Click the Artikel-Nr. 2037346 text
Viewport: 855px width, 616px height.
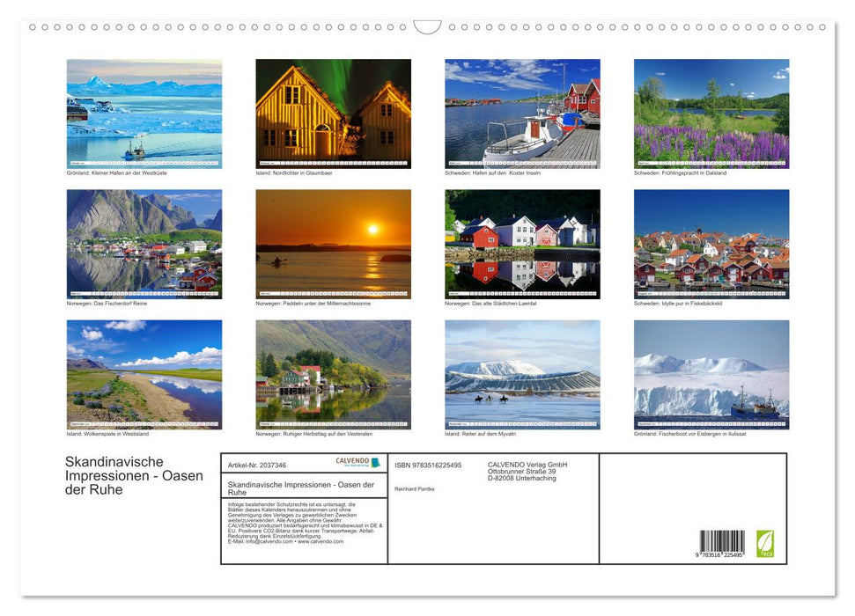(x=257, y=466)
